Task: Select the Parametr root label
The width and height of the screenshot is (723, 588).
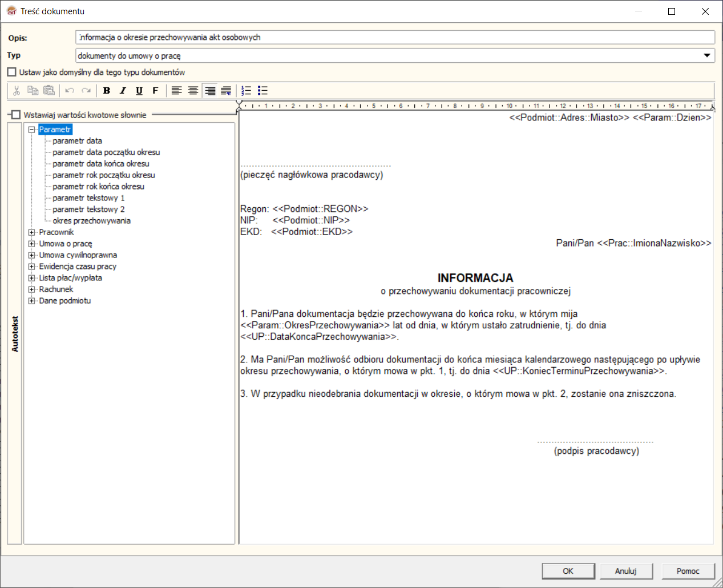Action: pyautogui.click(x=55, y=130)
